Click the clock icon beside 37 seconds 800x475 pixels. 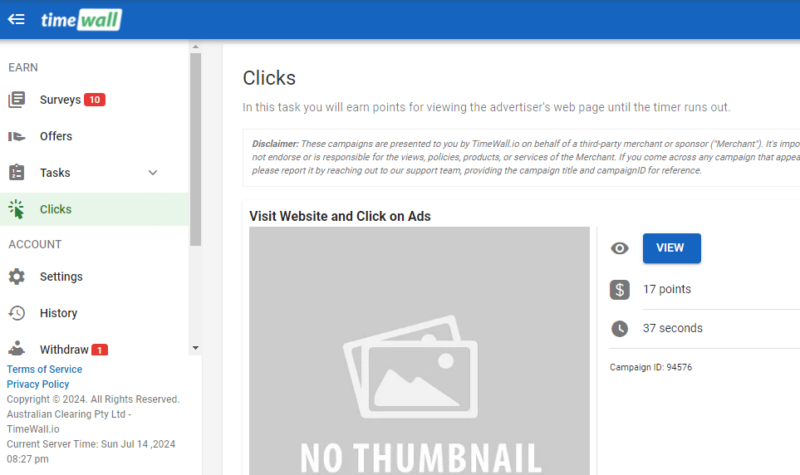[620, 328]
